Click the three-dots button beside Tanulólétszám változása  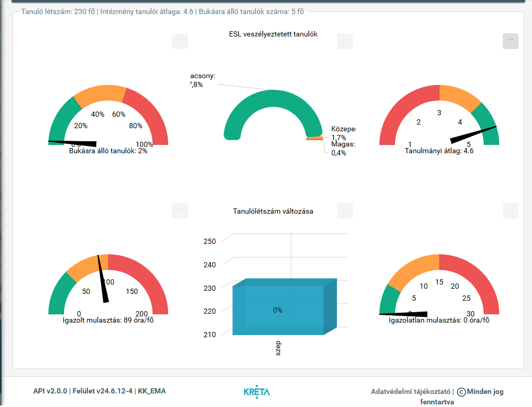click(345, 210)
